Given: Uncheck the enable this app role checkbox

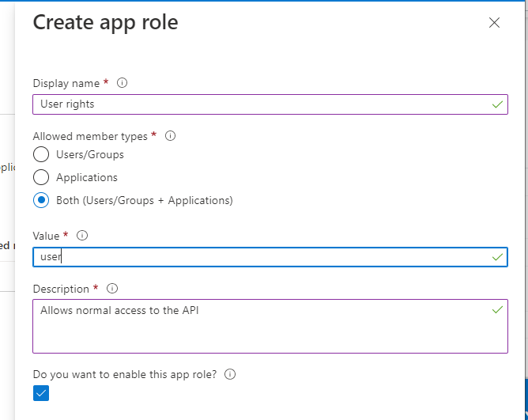Looking at the screenshot, I should [41, 393].
